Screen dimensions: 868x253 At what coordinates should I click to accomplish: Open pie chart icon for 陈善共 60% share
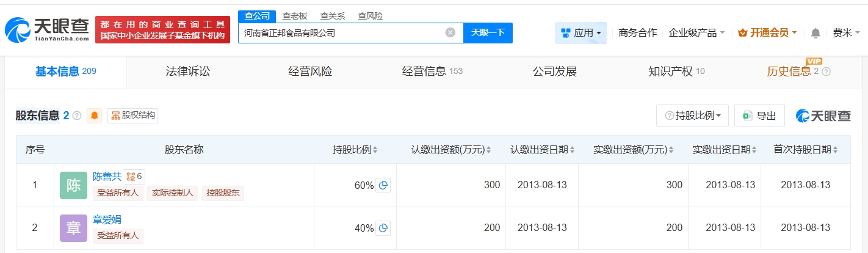click(x=383, y=185)
